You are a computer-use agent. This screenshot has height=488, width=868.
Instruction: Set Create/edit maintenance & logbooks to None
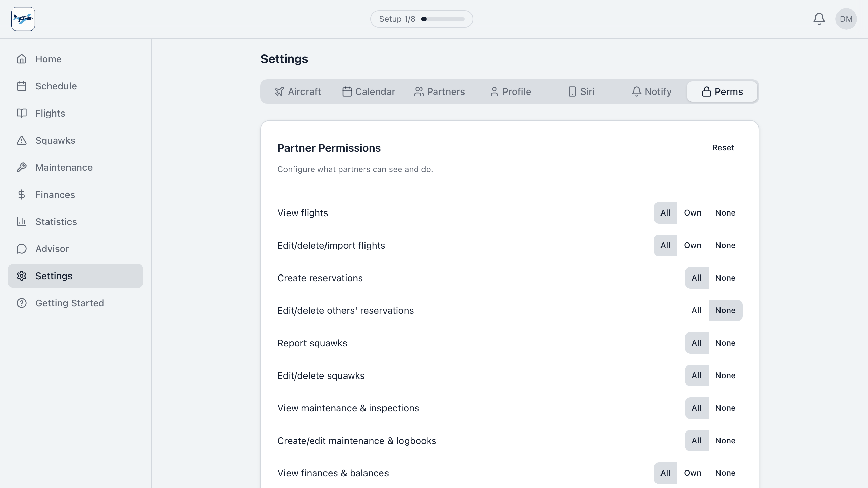tap(725, 441)
